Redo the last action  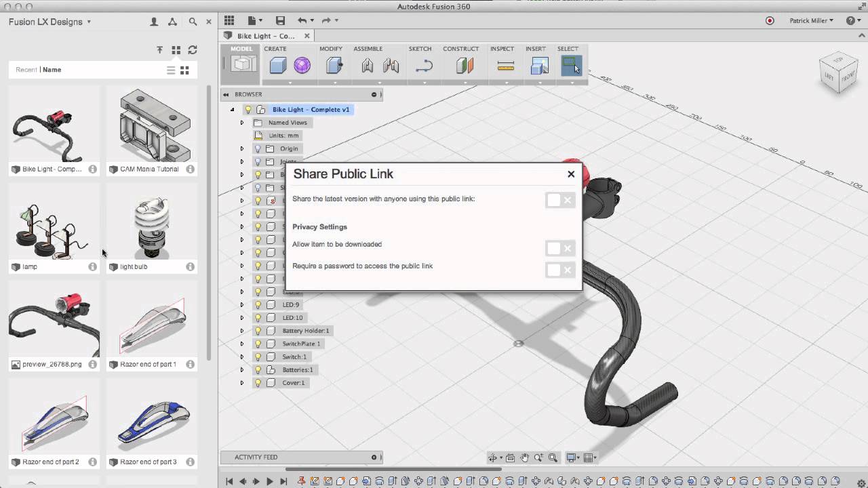point(326,21)
